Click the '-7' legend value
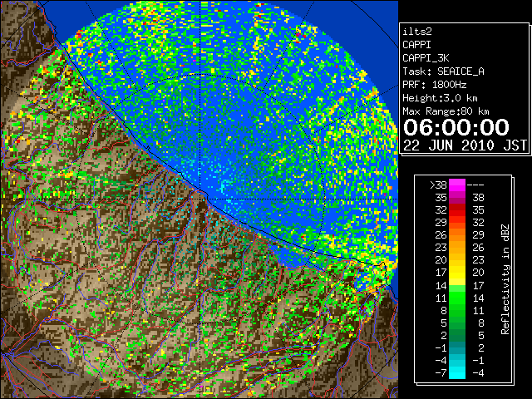 (x=441, y=373)
